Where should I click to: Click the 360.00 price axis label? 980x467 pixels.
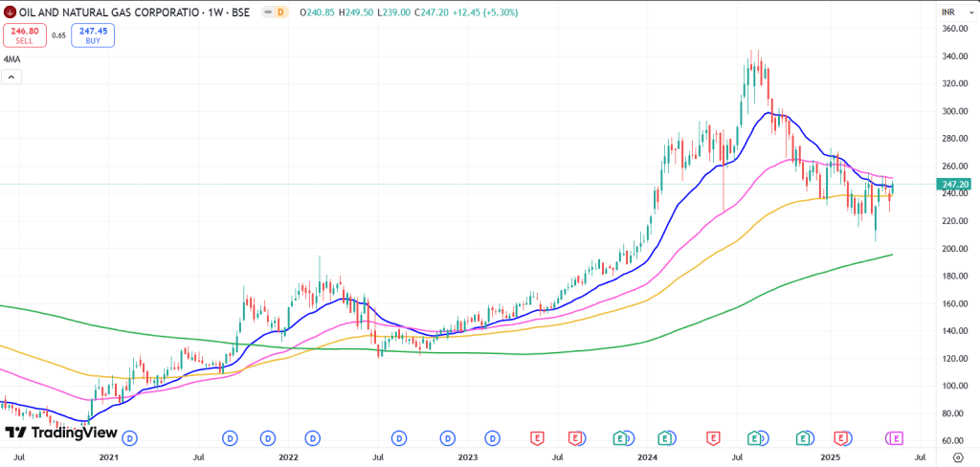(x=956, y=29)
